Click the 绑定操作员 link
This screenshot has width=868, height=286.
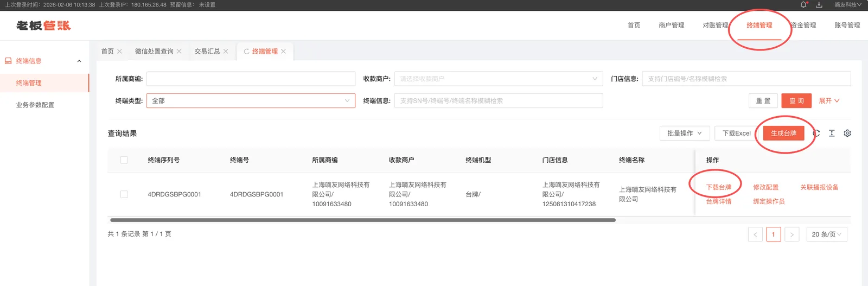click(x=769, y=201)
